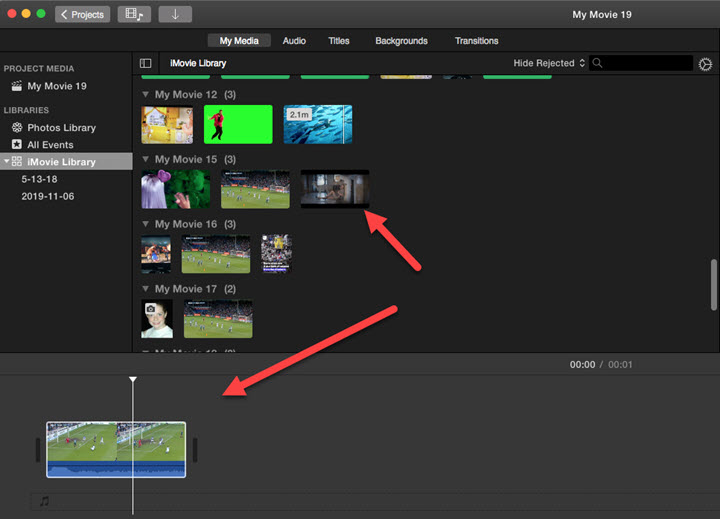
Task: Toggle the libraries sidebar icon
Action: click(x=146, y=63)
